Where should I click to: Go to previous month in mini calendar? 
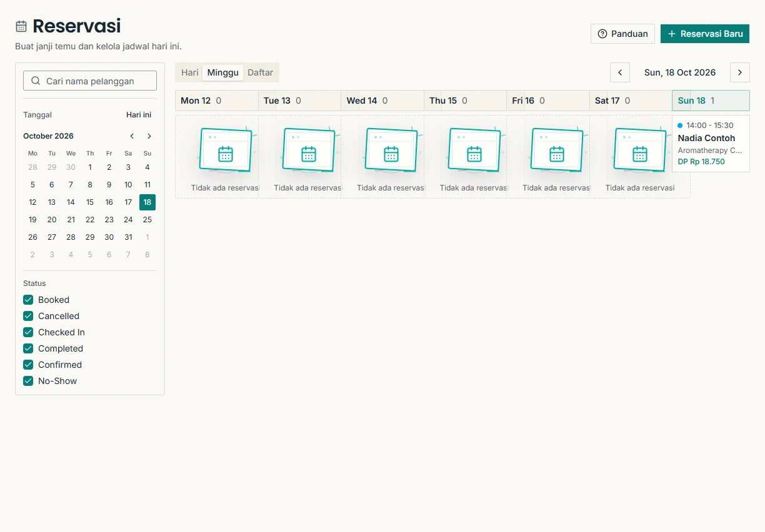[x=132, y=136]
